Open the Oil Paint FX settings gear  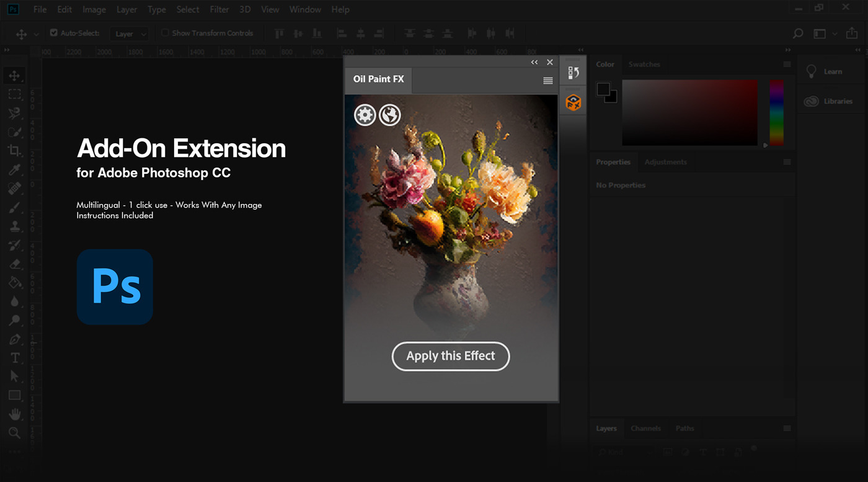coord(365,115)
